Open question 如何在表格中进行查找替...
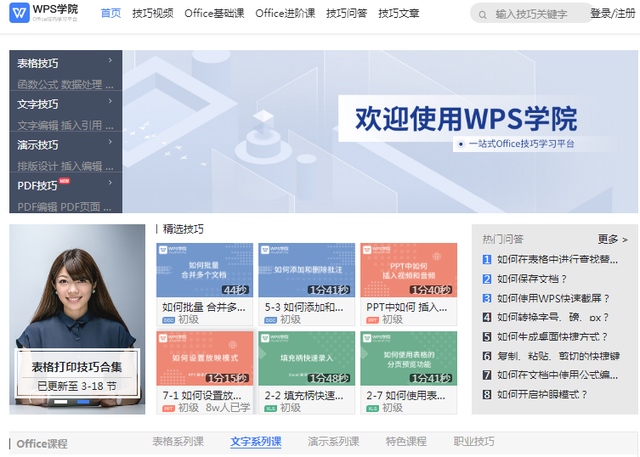This screenshot has width=640, height=457. 557,260
